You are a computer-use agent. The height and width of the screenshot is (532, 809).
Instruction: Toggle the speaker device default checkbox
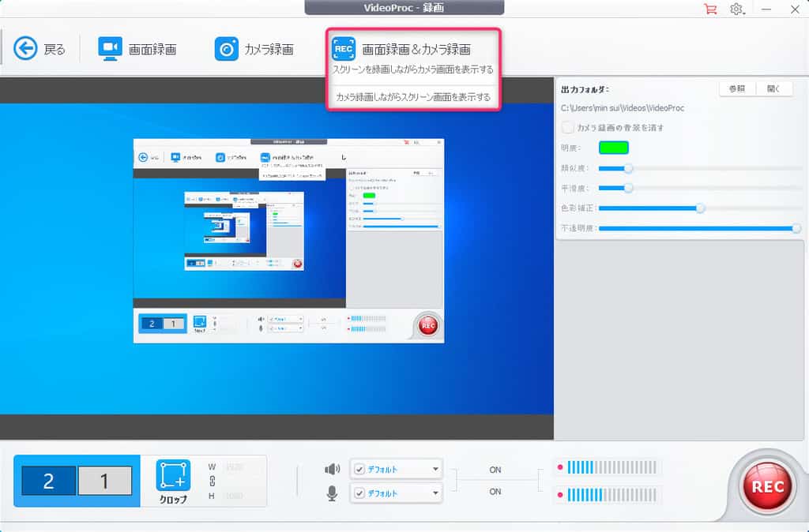pyautogui.click(x=359, y=470)
